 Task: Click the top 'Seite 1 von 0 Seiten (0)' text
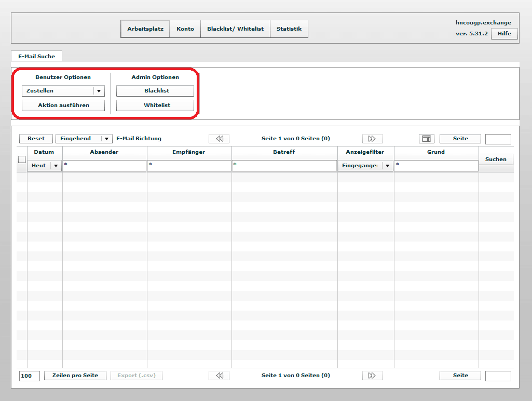pyautogui.click(x=295, y=139)
